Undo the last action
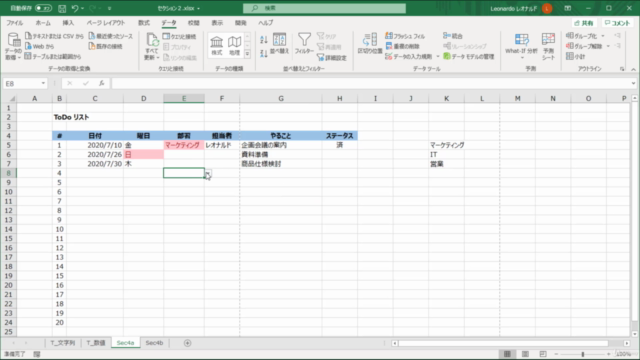This screenshot has width=640, height=360. coord(75,8)
